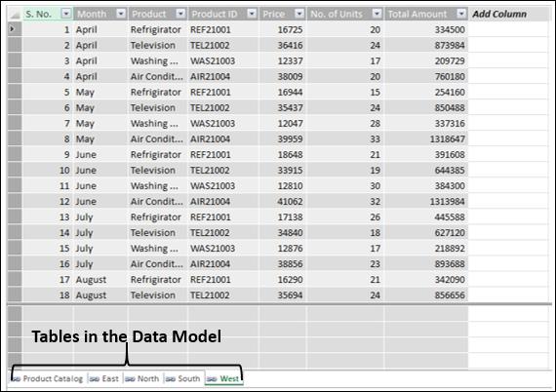
Task: Click Product ID REF21001 in row 13
Action: click(223, 216)
